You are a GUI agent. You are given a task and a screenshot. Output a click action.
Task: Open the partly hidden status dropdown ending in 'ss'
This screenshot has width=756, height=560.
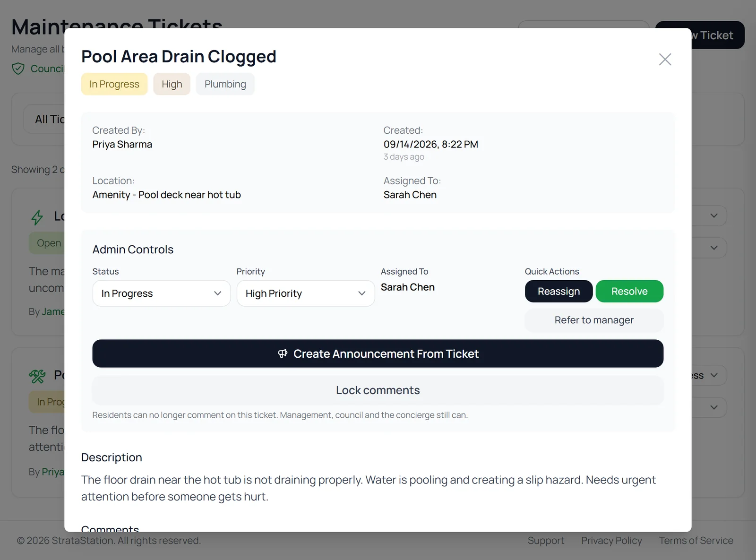click(709, 375)
